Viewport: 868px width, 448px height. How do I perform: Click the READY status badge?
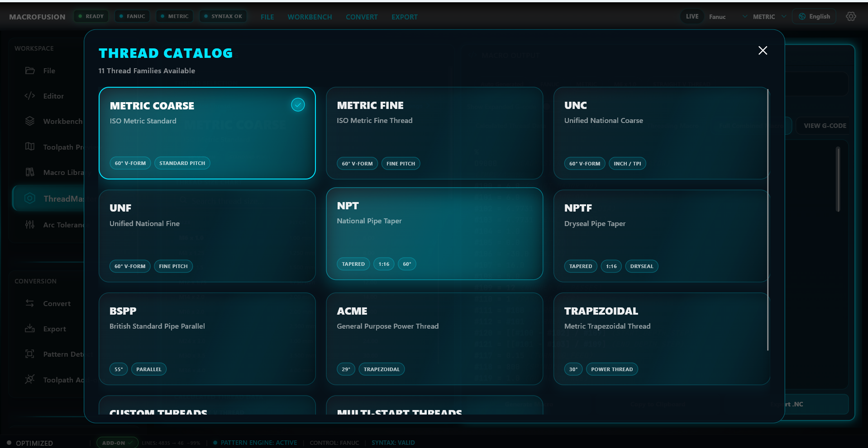pyautogui.click(x=91, y=16)
